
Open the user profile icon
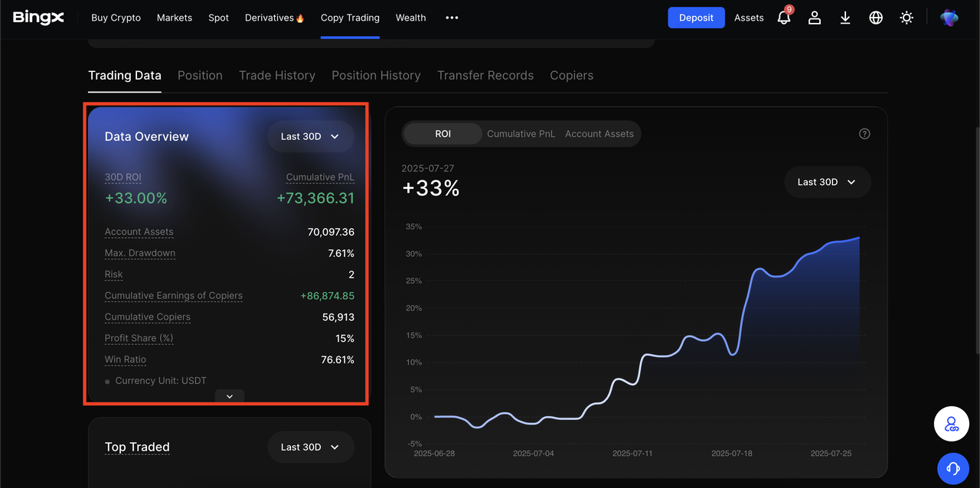point(815,18)
